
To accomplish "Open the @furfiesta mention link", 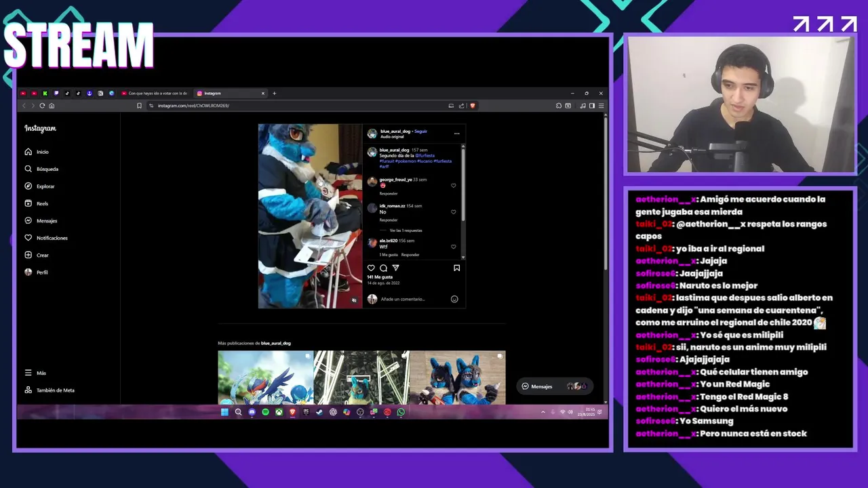I will 425,155.
